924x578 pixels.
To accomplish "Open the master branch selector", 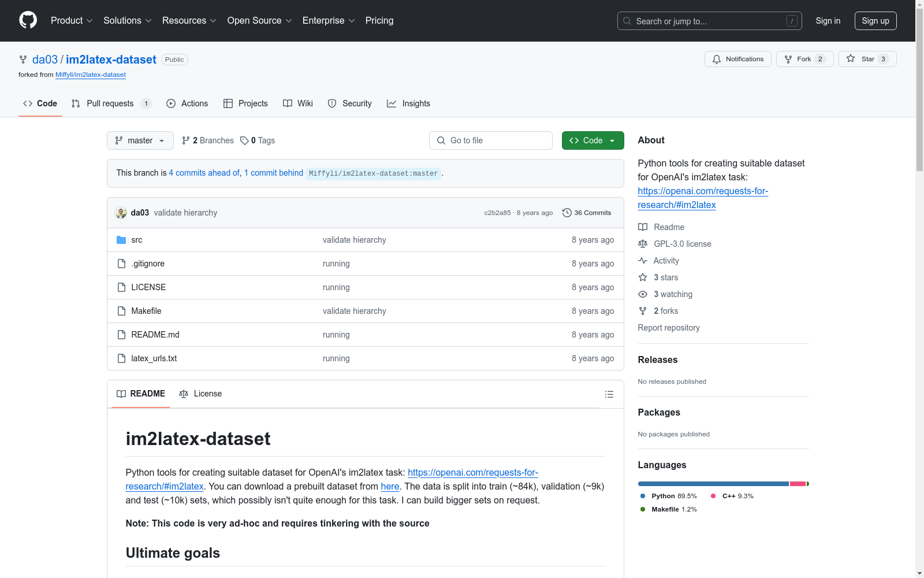I will pyautogui.click(x=140, y=140).
